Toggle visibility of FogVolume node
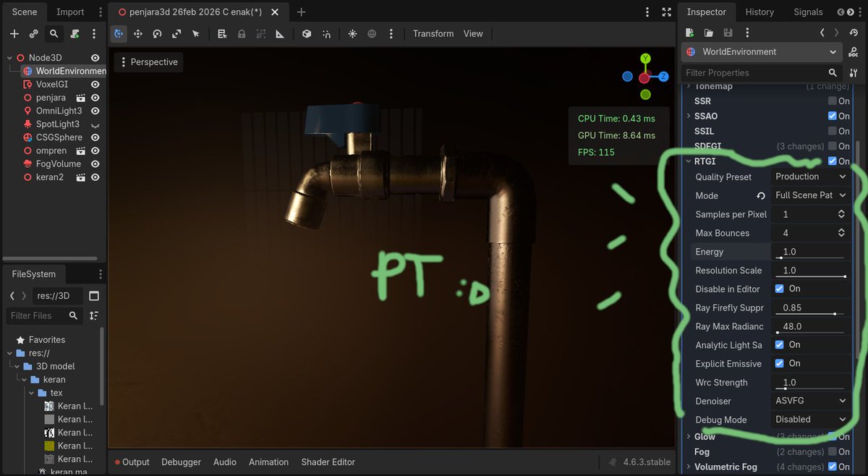Viewport: 868px width, 476px height. pos(95,164)
